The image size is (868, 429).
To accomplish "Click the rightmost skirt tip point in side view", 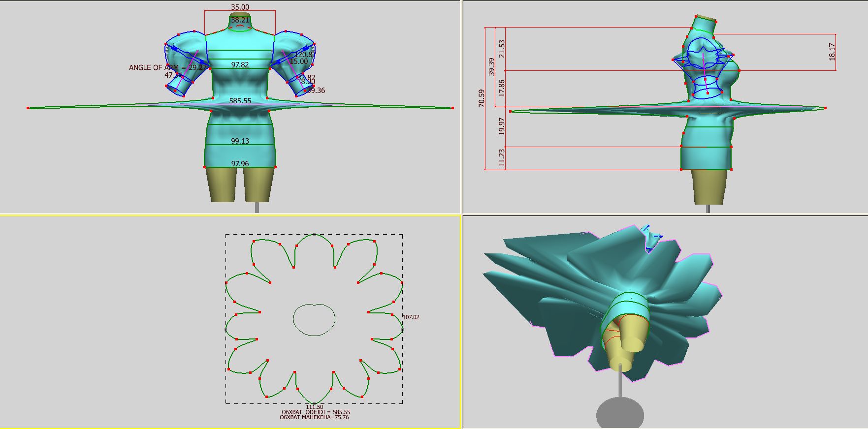I will (x=825, y=108).
